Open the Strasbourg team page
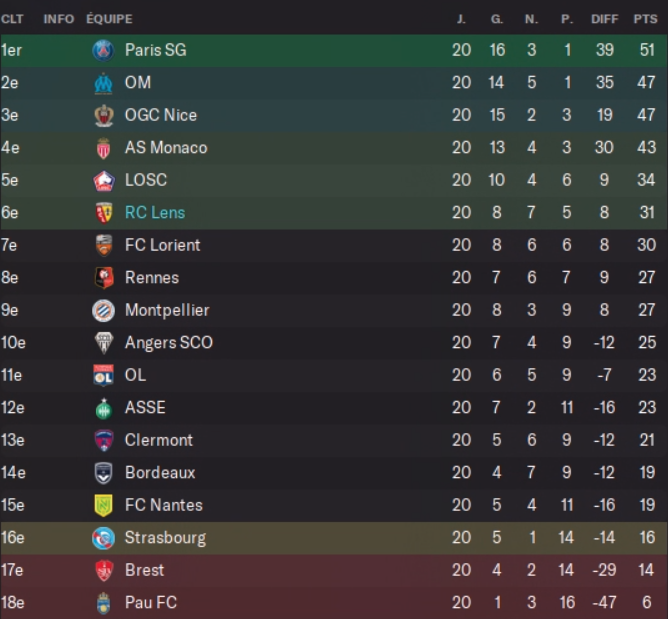 click(165, 538)
